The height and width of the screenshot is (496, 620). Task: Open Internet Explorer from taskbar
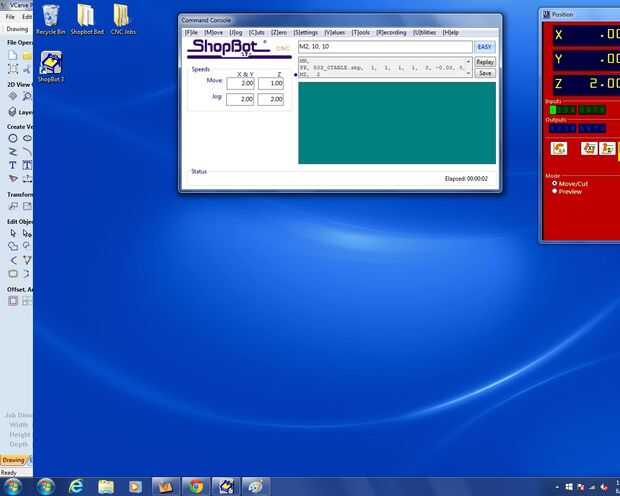76,487
